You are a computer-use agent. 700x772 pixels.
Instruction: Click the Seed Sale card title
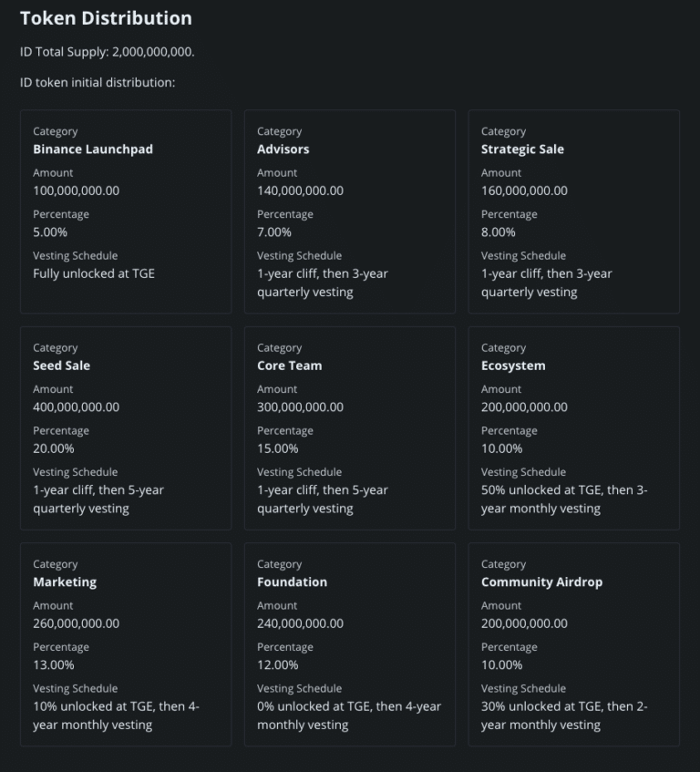pos(61,365)
